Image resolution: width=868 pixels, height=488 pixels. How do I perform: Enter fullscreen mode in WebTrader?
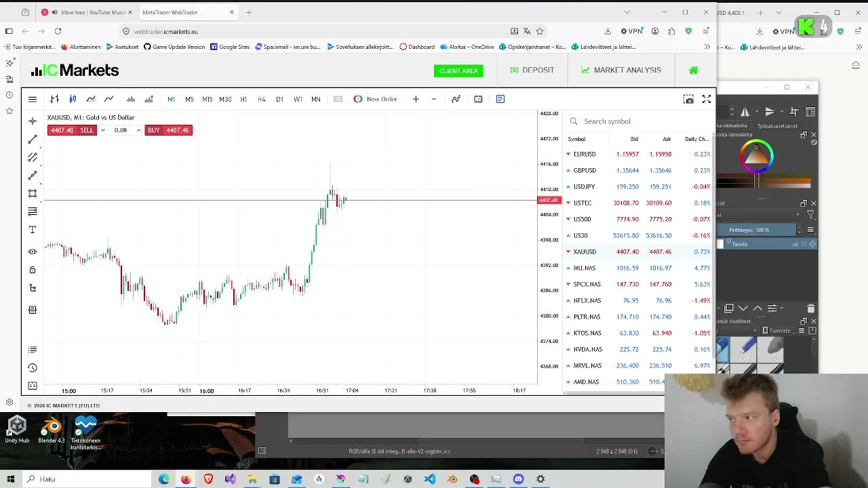[x=707, y=99]
